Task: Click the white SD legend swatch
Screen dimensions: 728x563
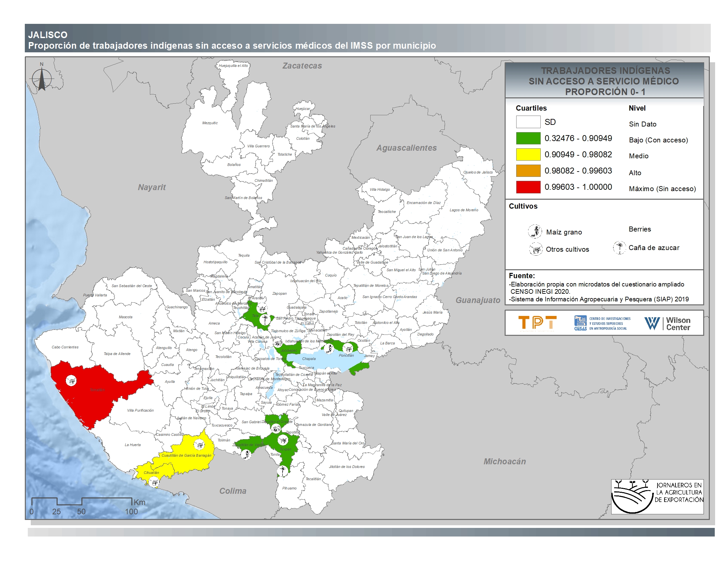Action: 528,122
